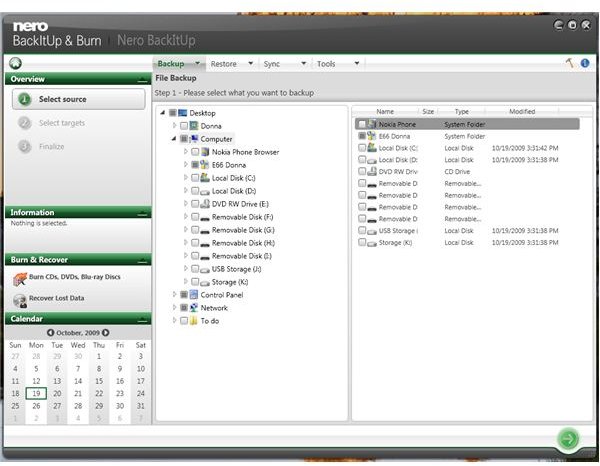
Task: Toggle the Removable Disk (G:) tree checkbox
Action: [195, 230]
